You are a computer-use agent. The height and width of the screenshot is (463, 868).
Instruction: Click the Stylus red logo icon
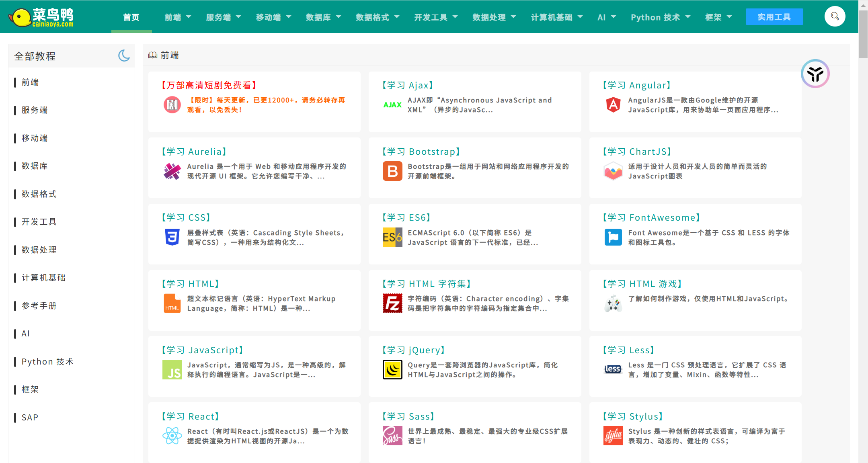613,436
